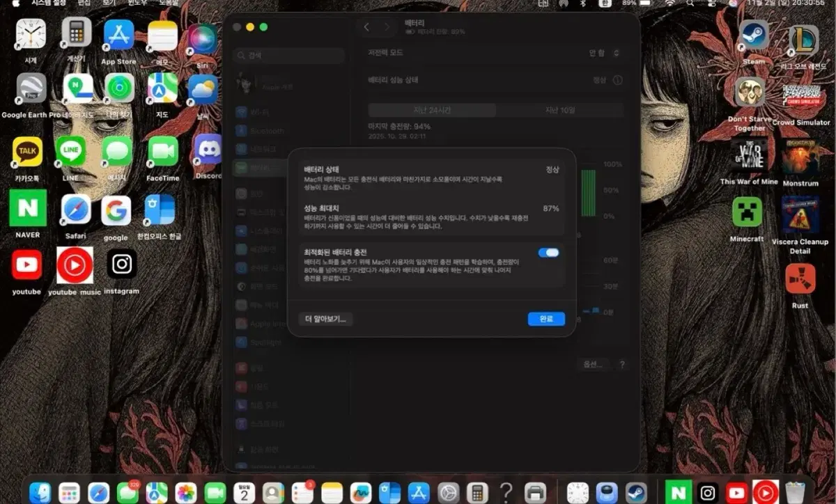Click the 검색 field in System Settings sidebar
Image resolution: width=836 pixels, height=504 pixels.
coord(289,55)
